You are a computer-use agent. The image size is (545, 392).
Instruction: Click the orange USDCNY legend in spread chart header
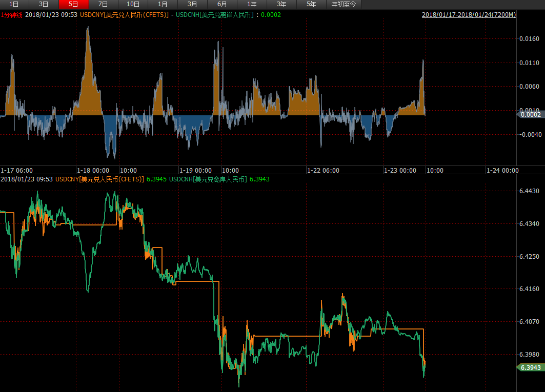124,15
